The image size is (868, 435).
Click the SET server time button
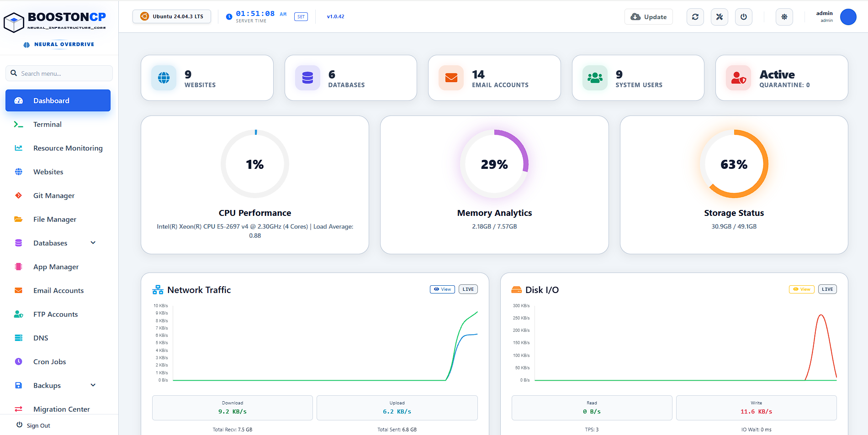301,17
